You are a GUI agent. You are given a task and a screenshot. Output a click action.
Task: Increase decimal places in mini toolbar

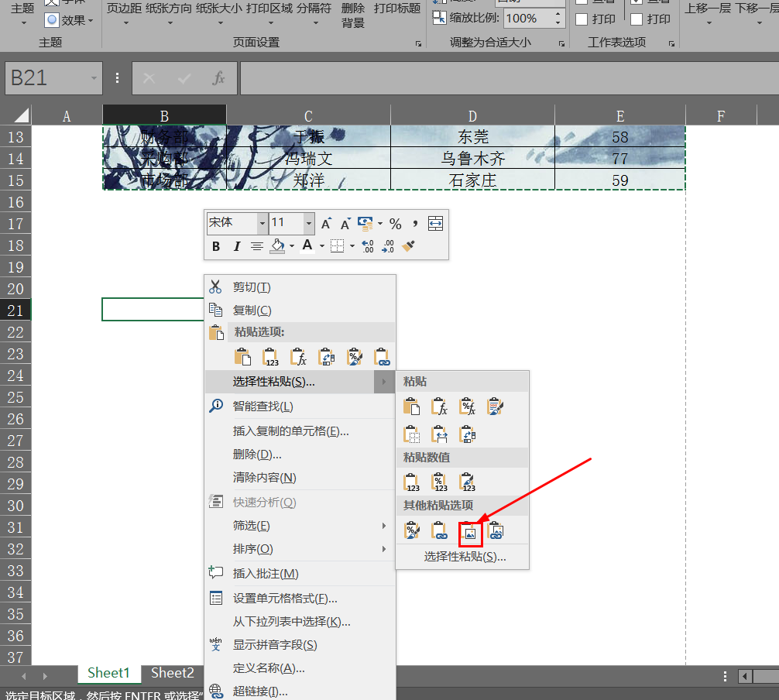click(368, 246)
